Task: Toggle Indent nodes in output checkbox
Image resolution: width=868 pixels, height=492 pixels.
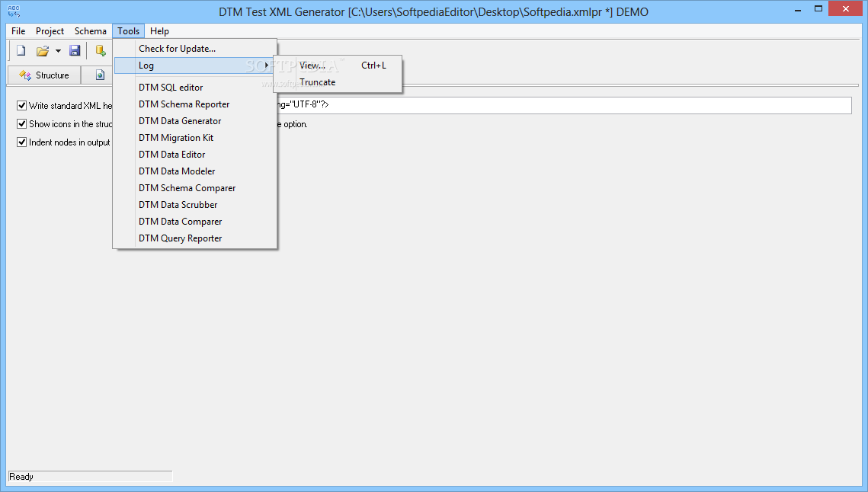Action: [x=21, y=142]
